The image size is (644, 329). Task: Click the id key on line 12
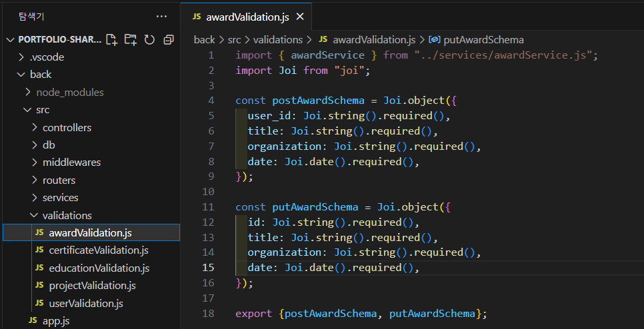pos(254,222)
